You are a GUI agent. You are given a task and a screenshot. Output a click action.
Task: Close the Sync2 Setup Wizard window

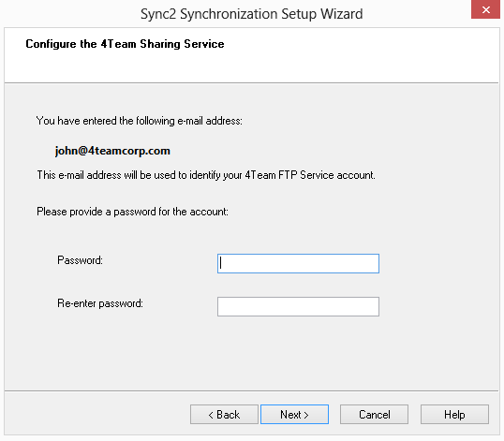pos(485,9)
